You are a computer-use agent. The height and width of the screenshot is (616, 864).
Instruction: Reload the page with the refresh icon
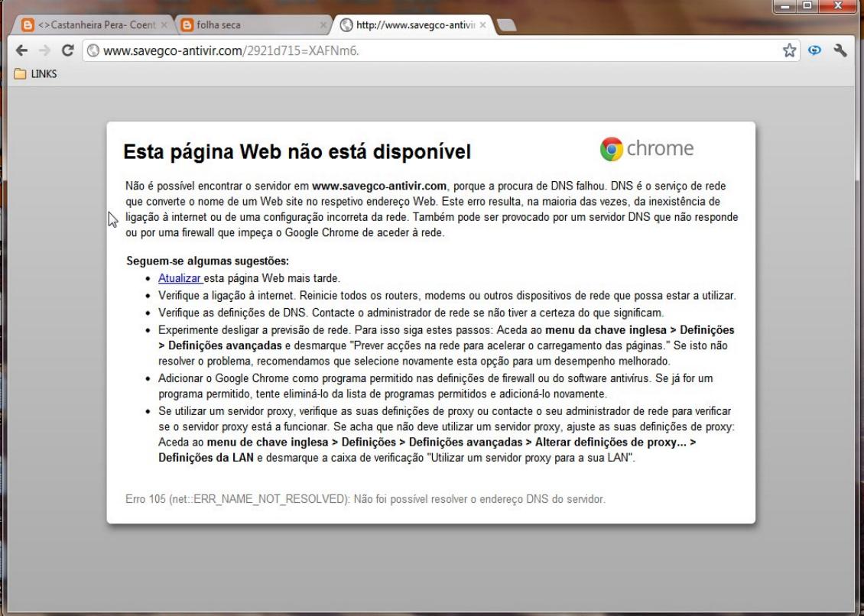[68, 50]
